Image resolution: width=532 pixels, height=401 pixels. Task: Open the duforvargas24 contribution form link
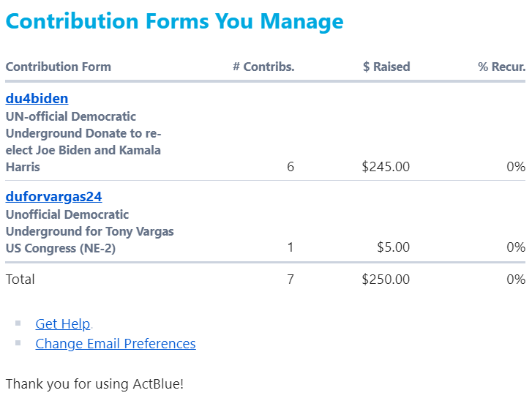tap(53, 197)
